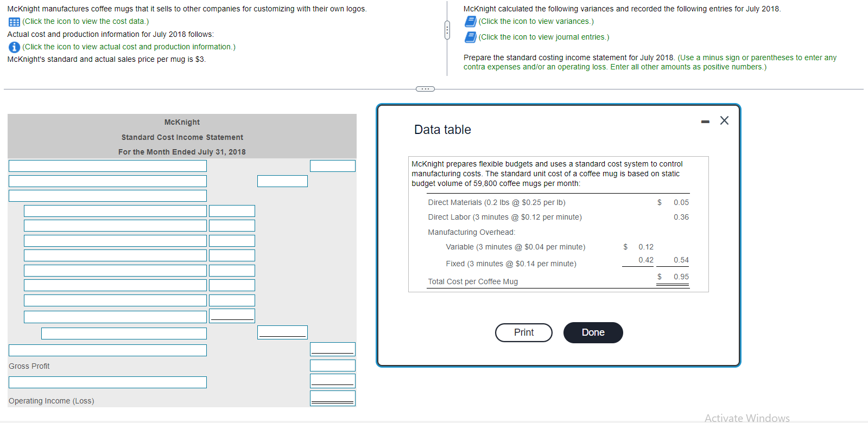Select the first-row far-right amount field
Image resolution: width=868 pixels, height=423 pixels.
[333, 166]
